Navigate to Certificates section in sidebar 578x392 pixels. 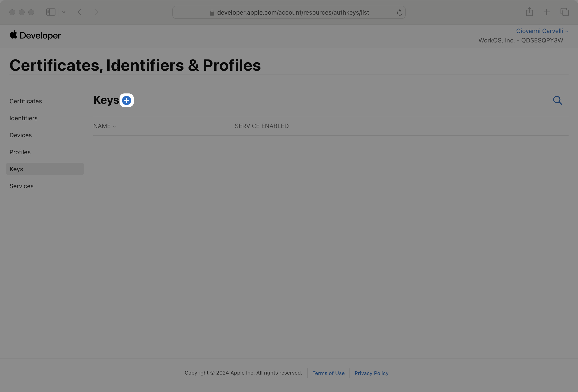point(25,101)
